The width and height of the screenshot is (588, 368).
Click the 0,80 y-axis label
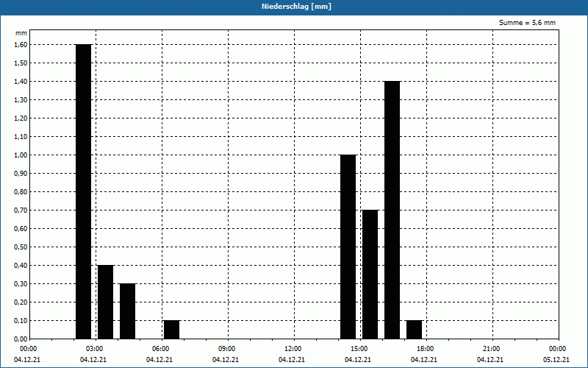21,191
